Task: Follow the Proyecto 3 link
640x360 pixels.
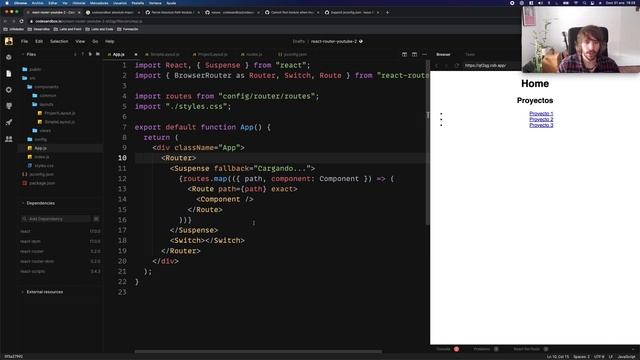Action: 541,125
